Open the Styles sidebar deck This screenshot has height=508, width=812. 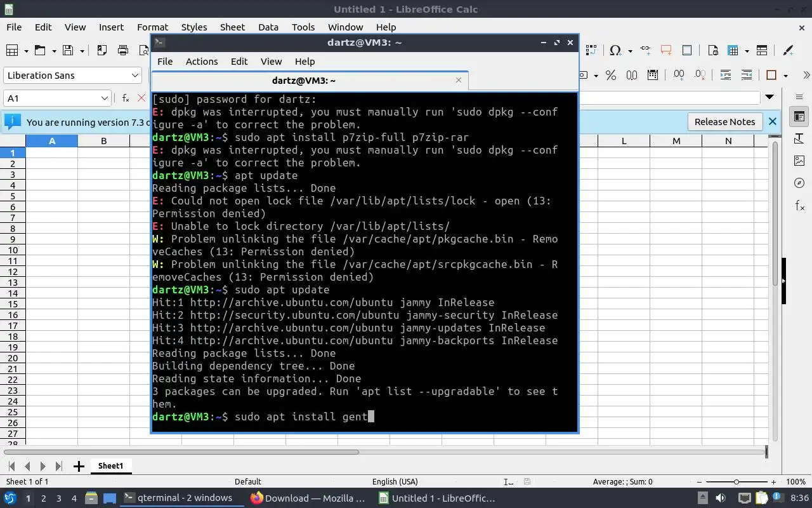[799, 139]
